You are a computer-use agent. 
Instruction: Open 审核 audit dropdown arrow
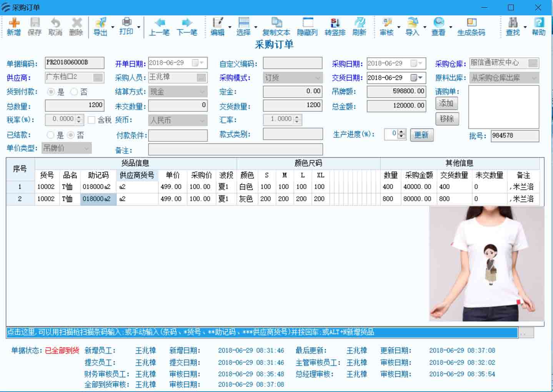pyautogui.click(x=399, y=27)
